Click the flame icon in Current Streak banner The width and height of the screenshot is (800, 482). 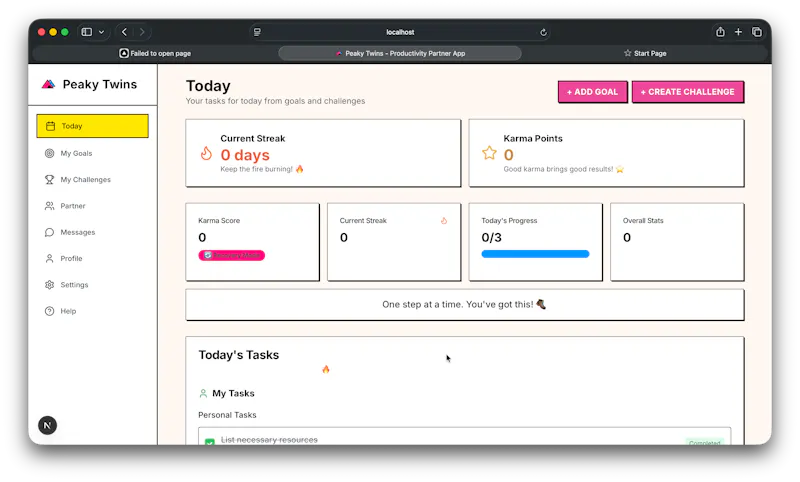[206, 153]
